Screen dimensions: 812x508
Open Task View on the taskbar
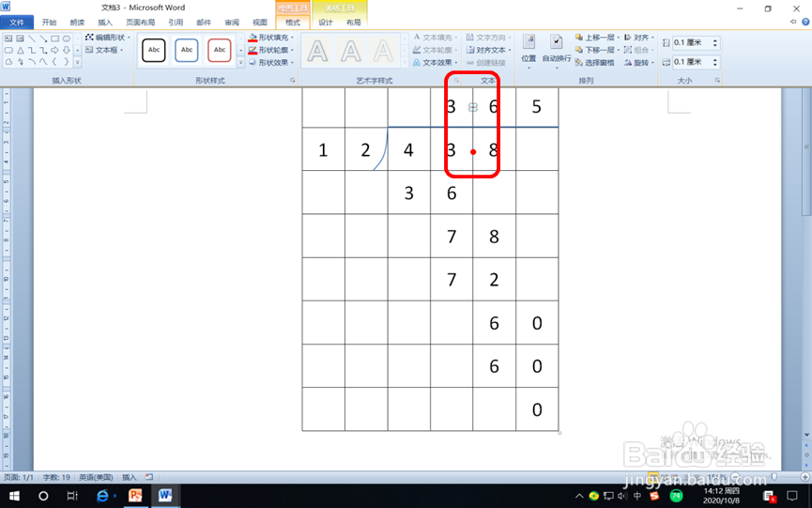72,496
